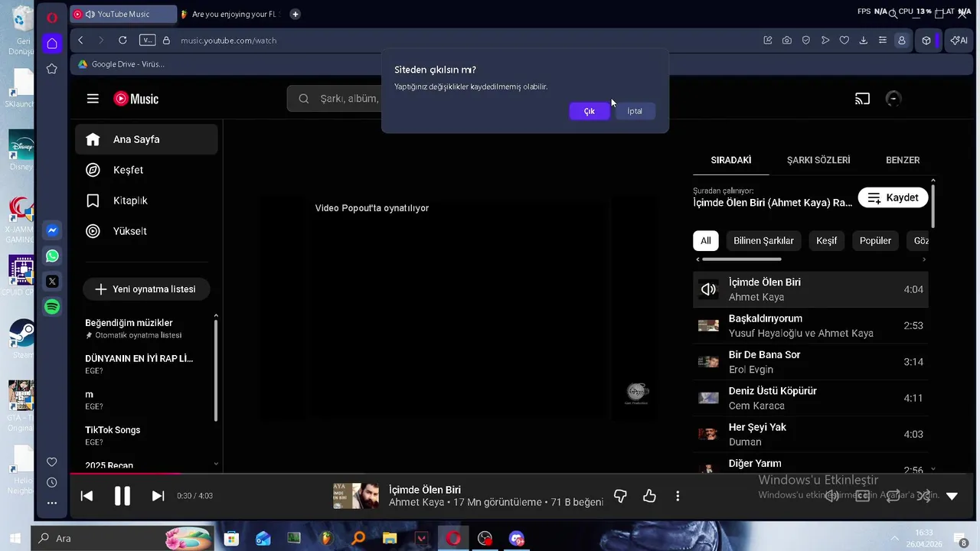Select Ana Sayfa in the sidebar
The image size is (980, 551).
coord(146,139)
